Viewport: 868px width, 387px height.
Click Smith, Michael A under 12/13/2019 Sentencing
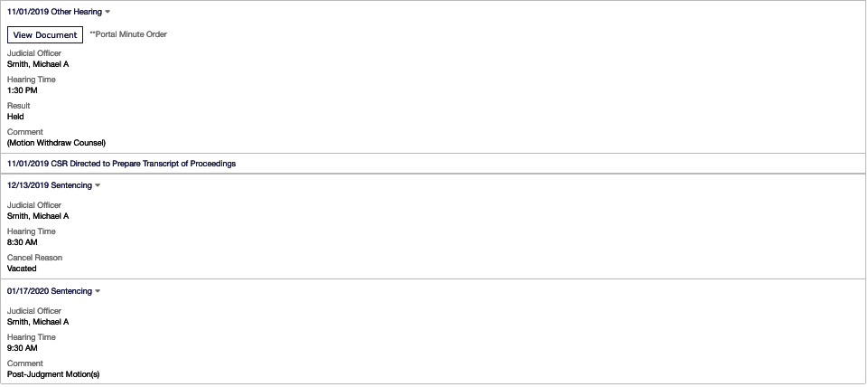38,216
